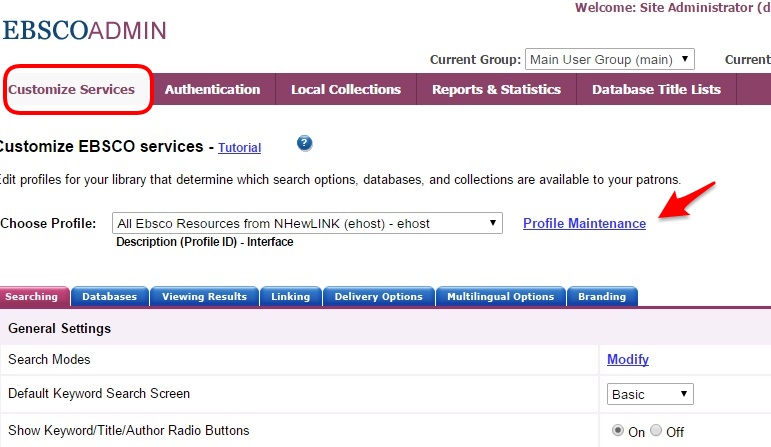771x447 pixels.
Task: Open the Multilingual Options tab
Action: [501, 297]
